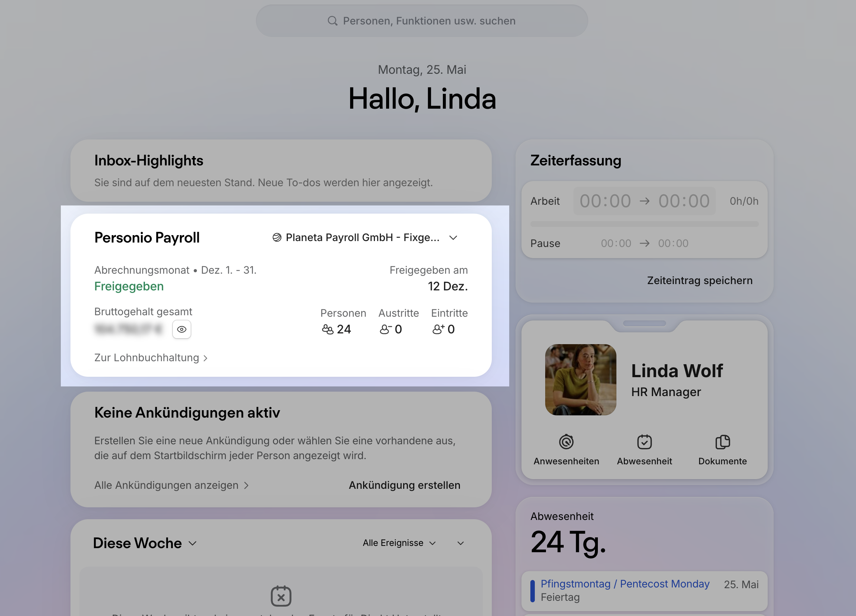Open Alle Ankündigungen anzeigen link
This screenshot has width=856, height=616.
171,485
